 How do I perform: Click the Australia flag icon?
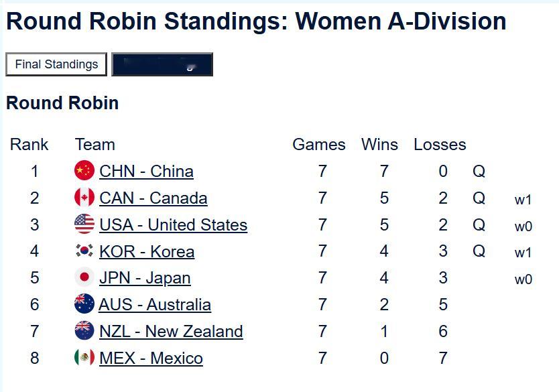pos(84,304)
